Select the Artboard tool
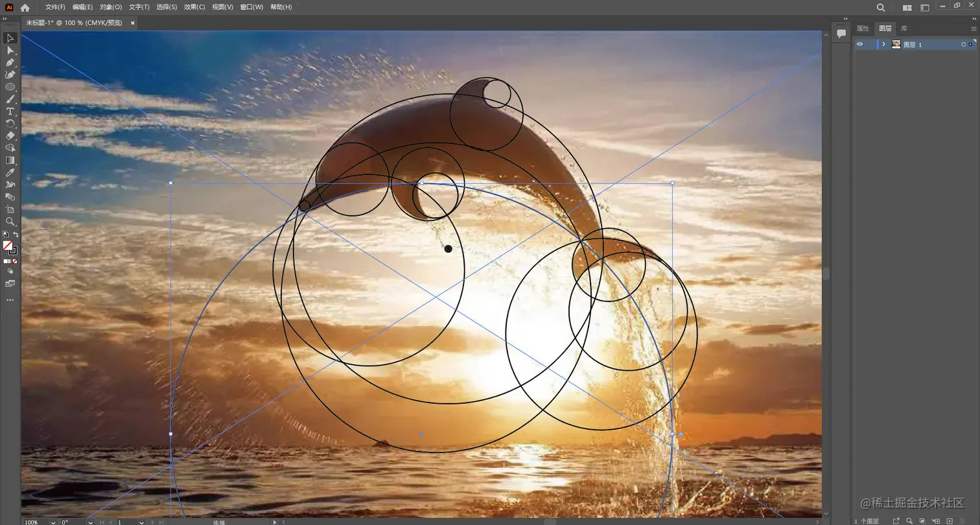This screenshot has height=525, width=980. 10,209
